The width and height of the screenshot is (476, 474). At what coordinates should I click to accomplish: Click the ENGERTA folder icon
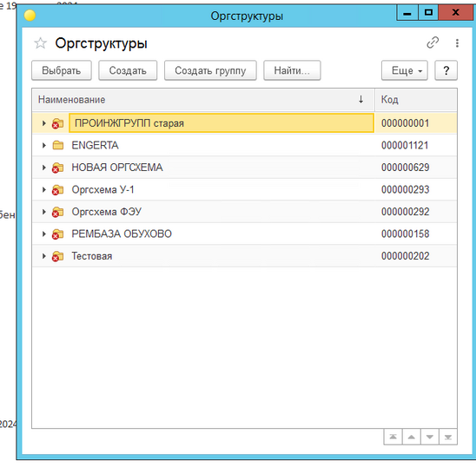coord(57,145)
